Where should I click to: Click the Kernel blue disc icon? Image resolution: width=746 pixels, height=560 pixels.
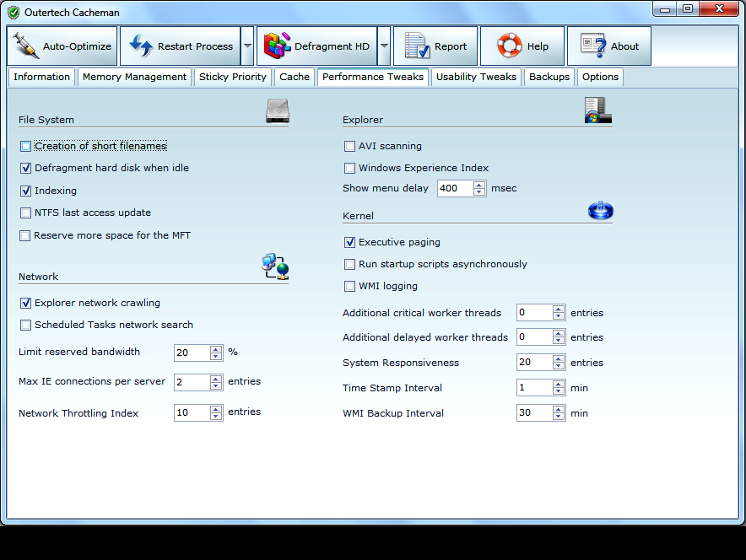(600, 210)
